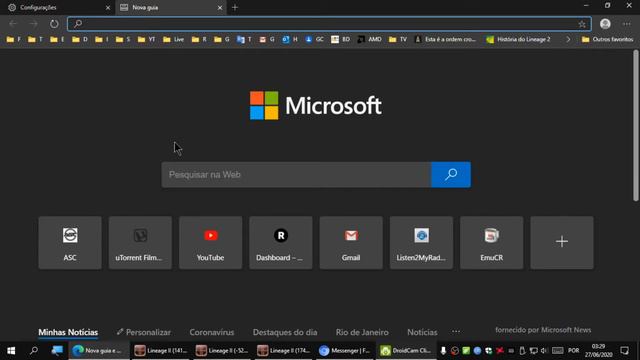Switch to the DroidCam Client taskbar window
640x360 pixels.
click(x=406, y=351)
